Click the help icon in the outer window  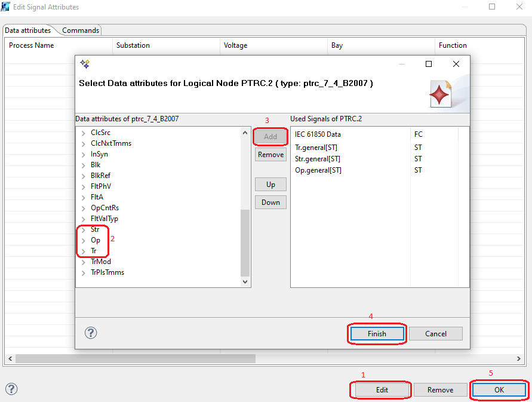11,389
